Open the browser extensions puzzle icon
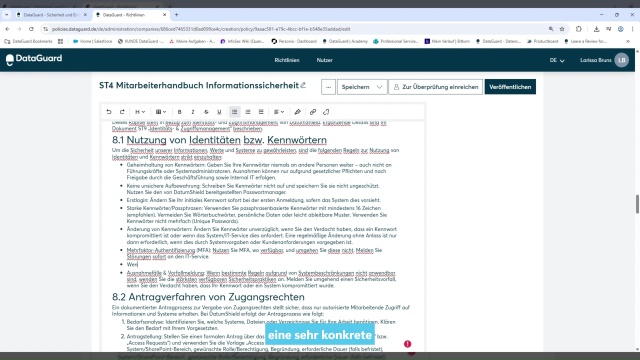This screenshot has height=360, width=640. pyautogui.click(x=579, y=29)
